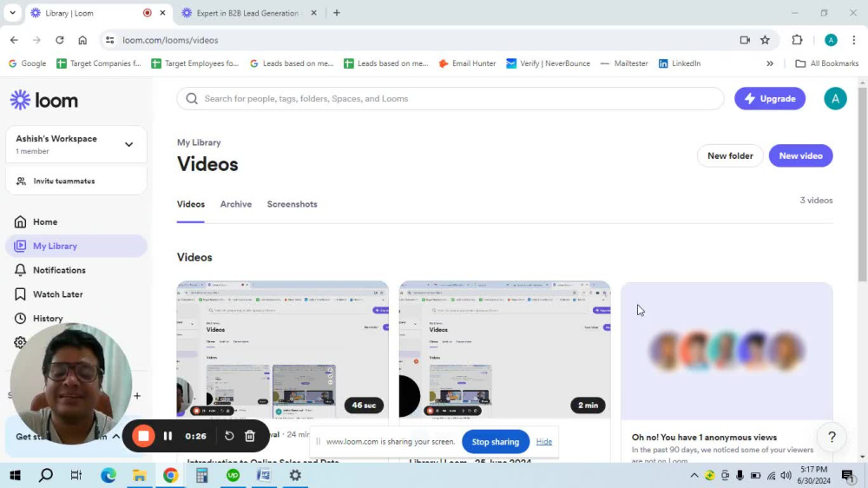Switch to the Archive tab
Viewport: 868px width, 488px height.
(x=236, y=204)
